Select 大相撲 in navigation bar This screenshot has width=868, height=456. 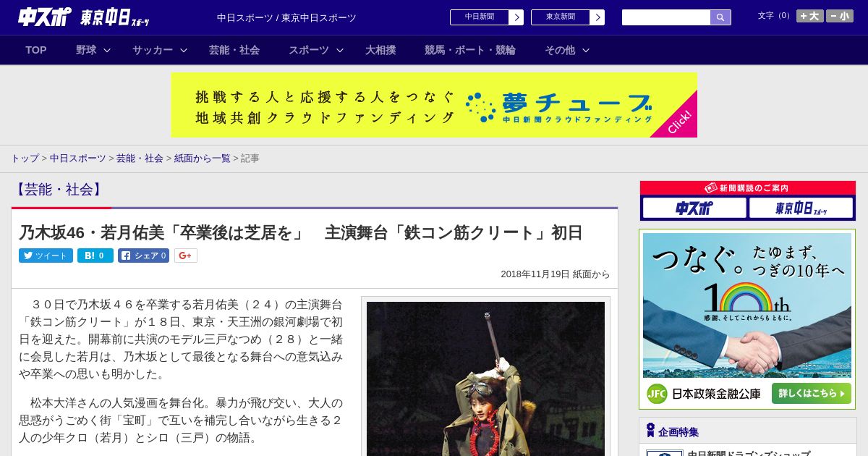point(380,50)
